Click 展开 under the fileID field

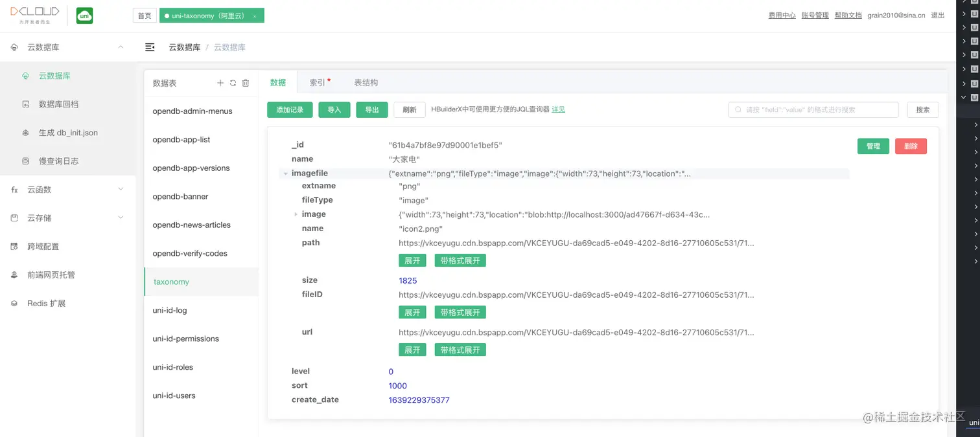coord(412,312)
